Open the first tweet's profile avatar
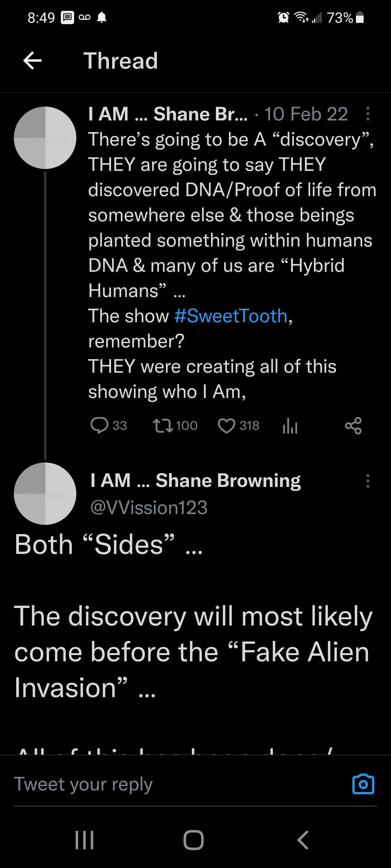Viewport: 391px width, 868px height. point(45,138)
